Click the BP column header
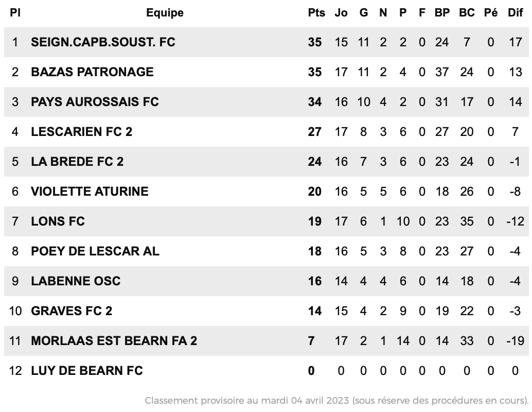This screenshot has width=532, height=412. pyautogui.click(x=442, y=12)
